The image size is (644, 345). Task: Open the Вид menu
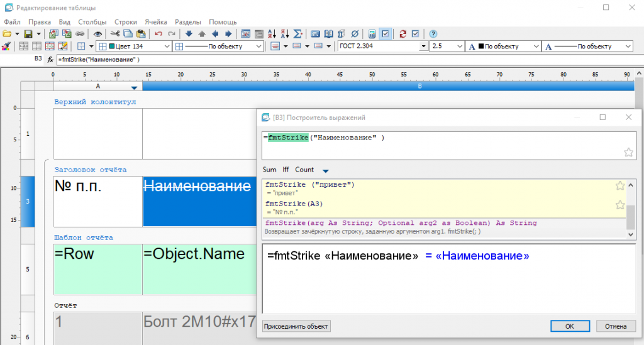point(65,22)
